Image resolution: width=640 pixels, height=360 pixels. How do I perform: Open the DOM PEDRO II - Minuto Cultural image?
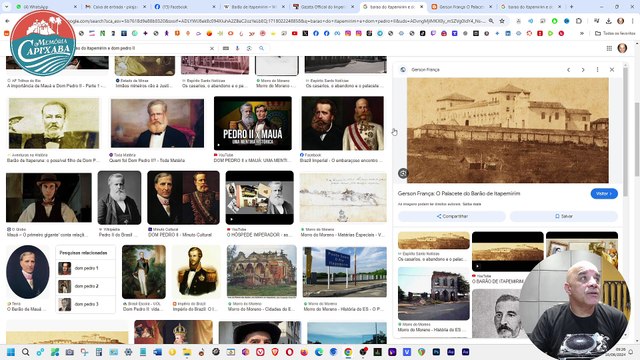(183, 198)
